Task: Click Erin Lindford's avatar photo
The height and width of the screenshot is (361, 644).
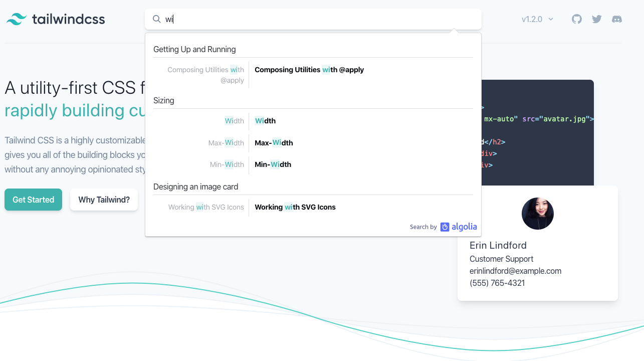Action: [x=538, y=214]
